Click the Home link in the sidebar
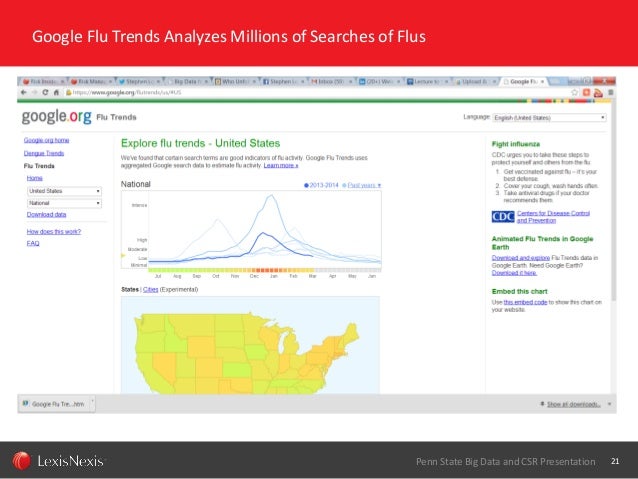The height and width of the screenshot is (479, 638). [x=35, y=178]
